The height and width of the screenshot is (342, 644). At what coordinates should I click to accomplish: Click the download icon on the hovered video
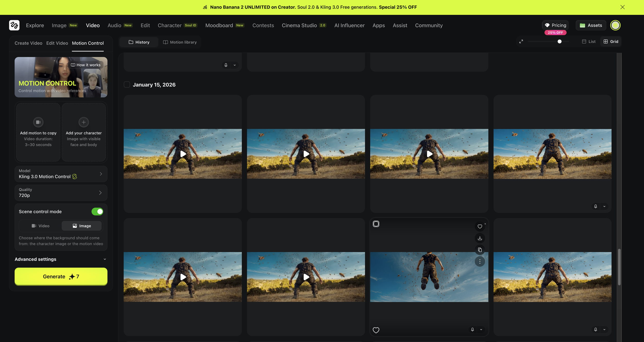coord(480,238)
